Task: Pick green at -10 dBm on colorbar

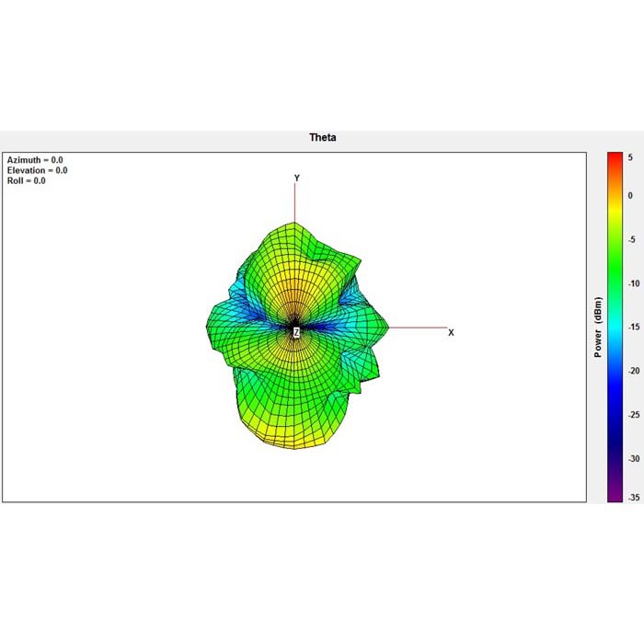Action: 615,283
